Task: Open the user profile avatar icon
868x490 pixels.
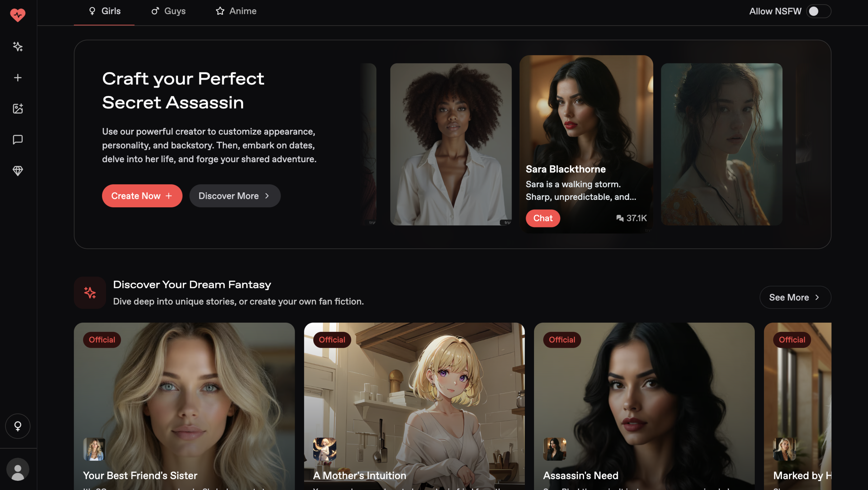Action: pyautogui.click(x=18, y=470)
